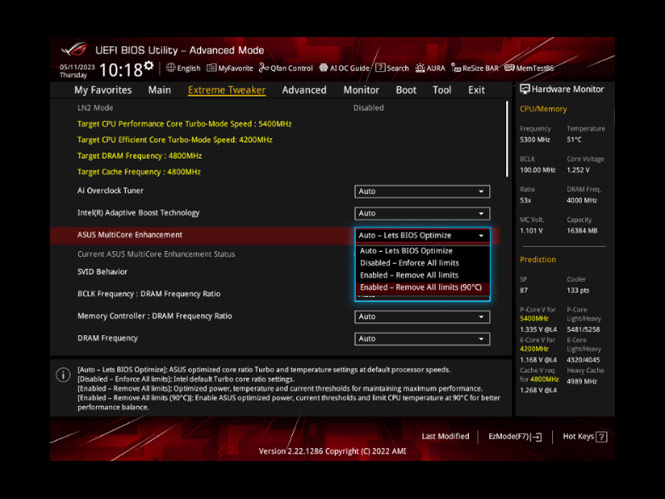Image resolution: width=665 pixels, height=499 pixels.
Task: Collapse ASUS MultiCore Enhancement dropdown
Action: [422, 235]
